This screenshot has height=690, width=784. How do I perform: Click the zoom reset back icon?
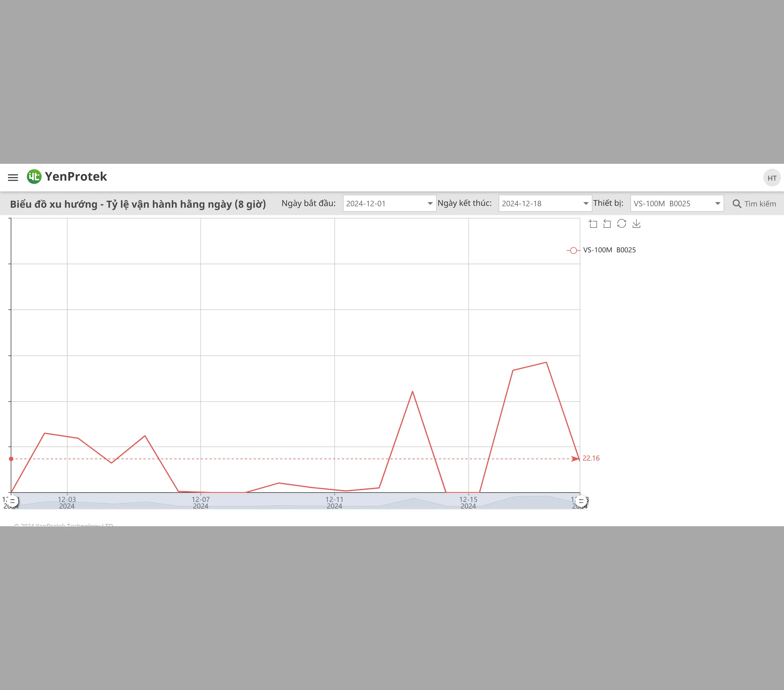(607, 224)
